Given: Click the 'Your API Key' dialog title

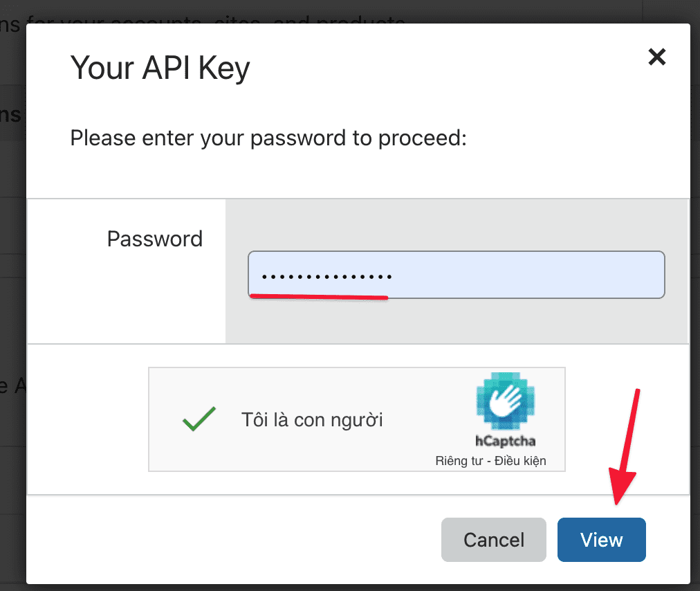Looking at the screenshot, I should pos(160,67).
